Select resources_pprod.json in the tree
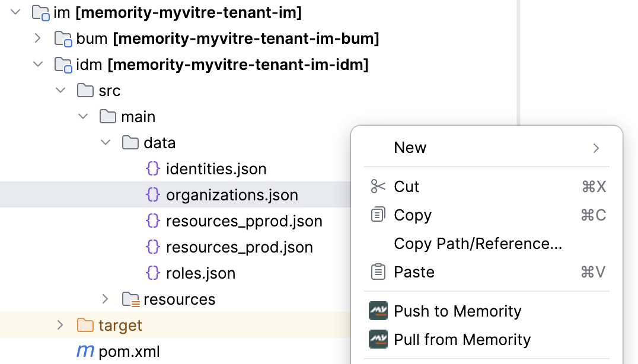Viewport: 638px width, 364px height. [244, 221]
